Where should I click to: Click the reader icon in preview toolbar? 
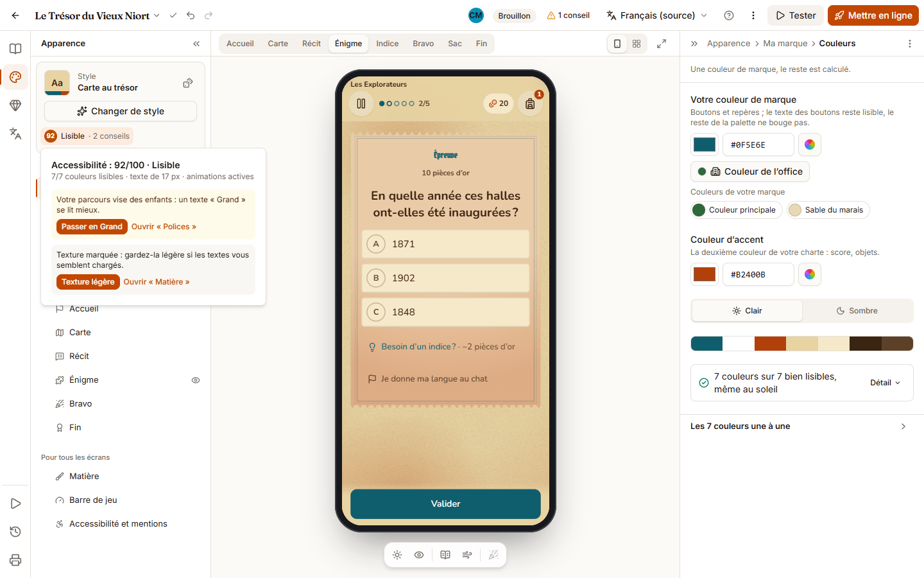coord(445,555)
